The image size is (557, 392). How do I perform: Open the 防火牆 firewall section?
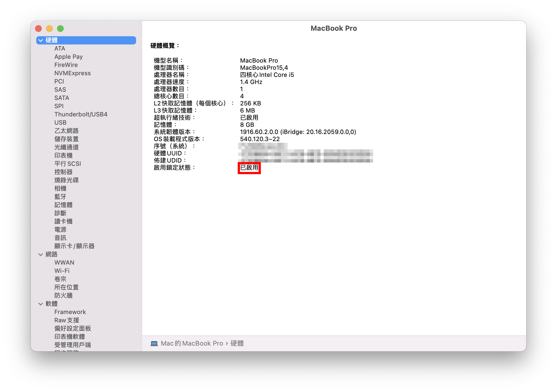pos(64,296)
